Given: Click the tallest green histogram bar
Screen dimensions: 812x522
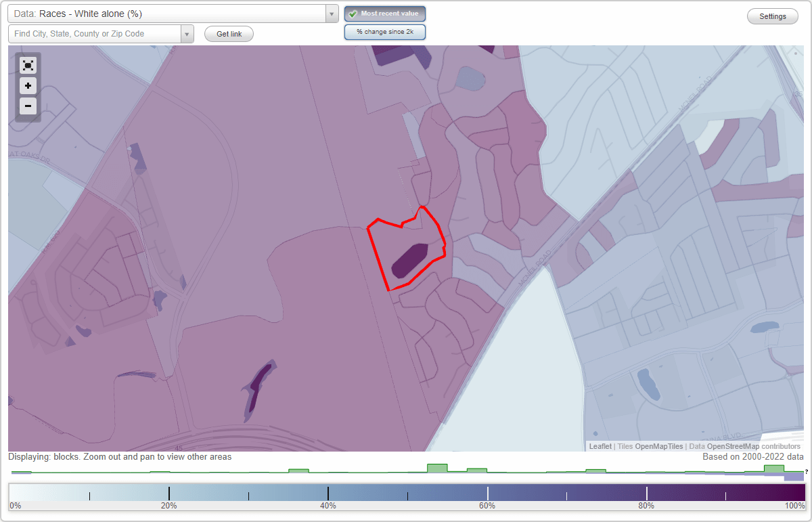Looking at the screenshot, I should pos(437,468).
